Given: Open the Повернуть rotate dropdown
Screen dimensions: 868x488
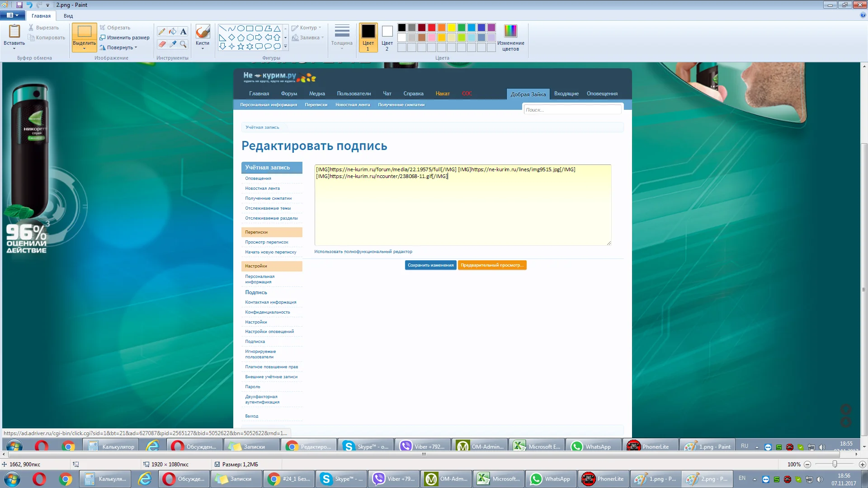Looking at the screenshot, I should (119, 47).
